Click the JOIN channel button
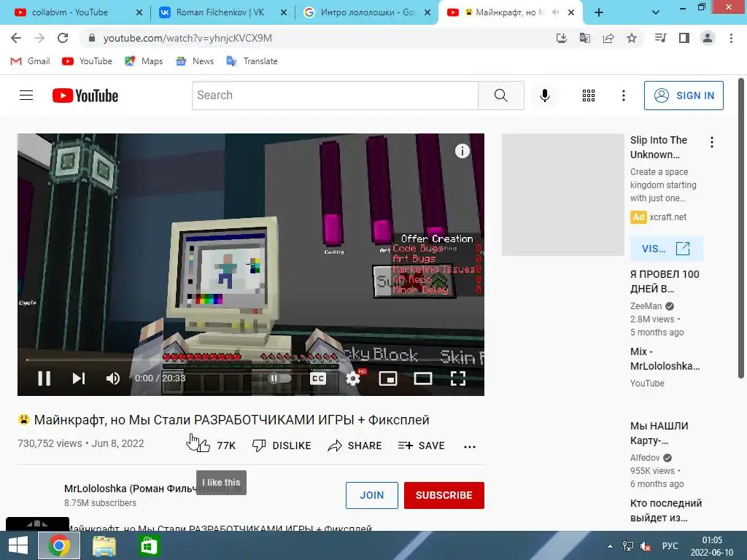This screenshot has height=560, width=747. pos(371,495)
